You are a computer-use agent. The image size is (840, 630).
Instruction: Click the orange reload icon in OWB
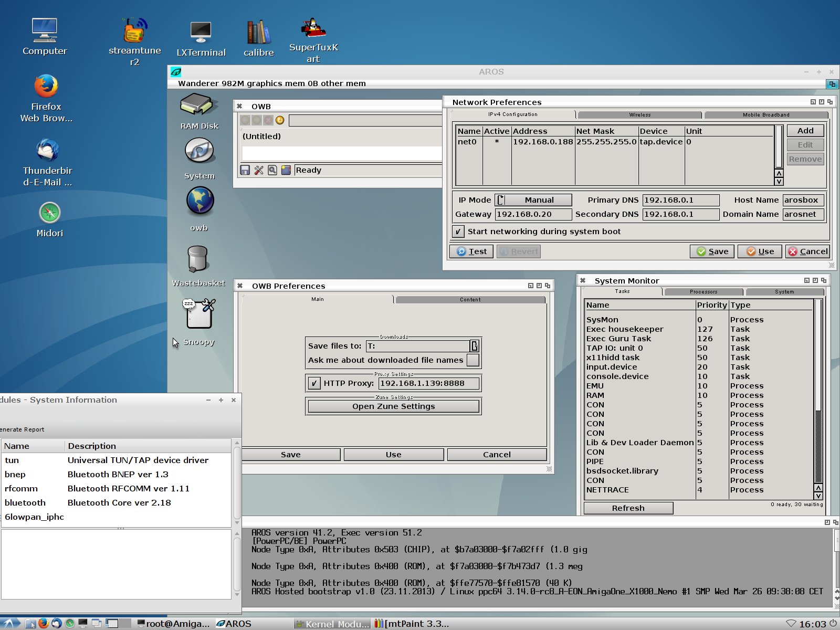point(280,120)
